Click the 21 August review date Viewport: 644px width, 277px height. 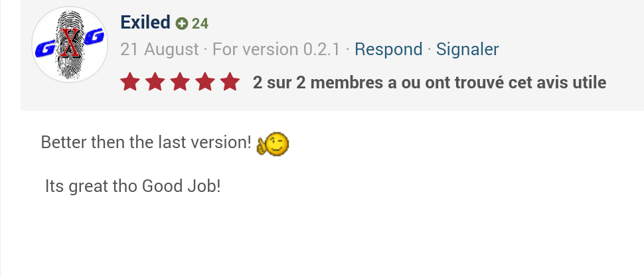pyautogui.click(x=159, y=49)
